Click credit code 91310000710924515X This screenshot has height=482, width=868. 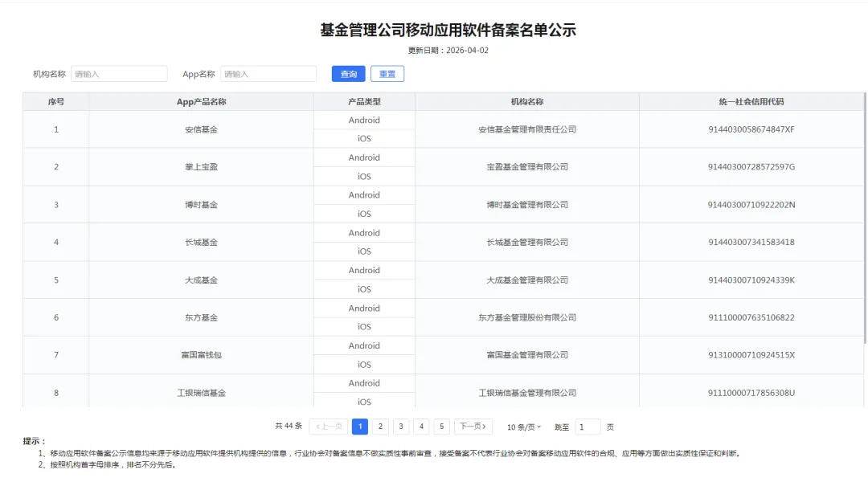(x=751, y=355)
